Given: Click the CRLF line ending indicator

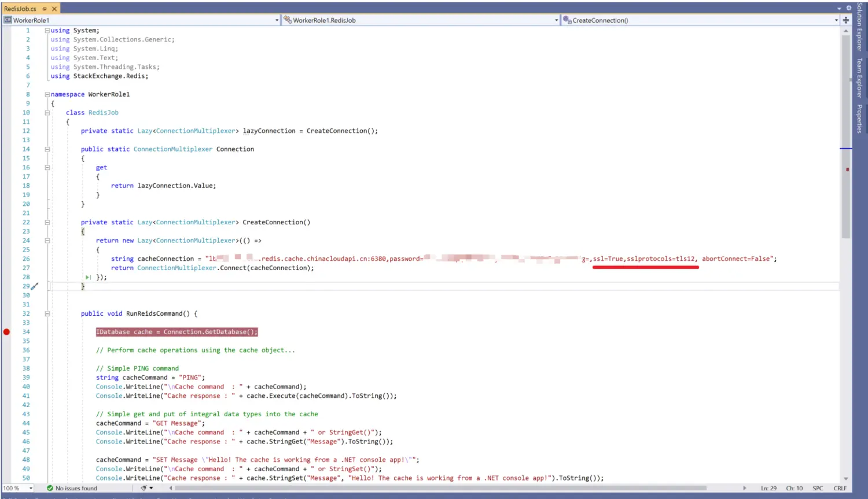Looking at the screenshot, I should point(840,489).
